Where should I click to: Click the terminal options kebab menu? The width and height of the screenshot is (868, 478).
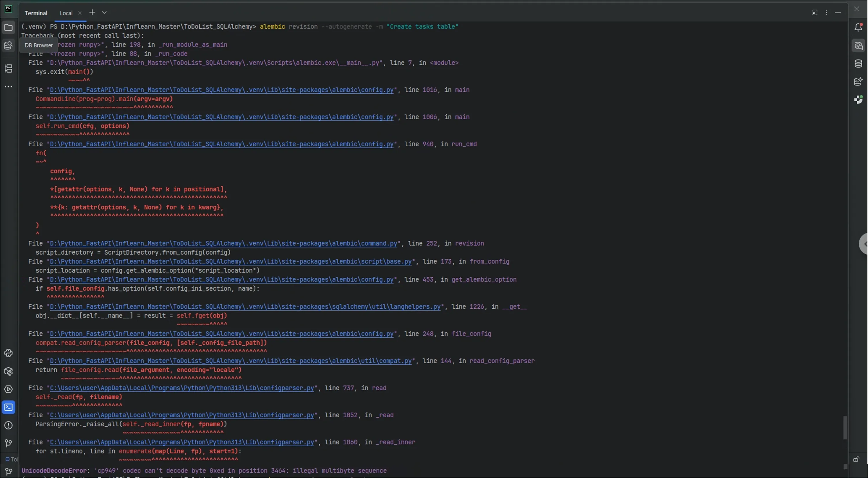point(826,13)
